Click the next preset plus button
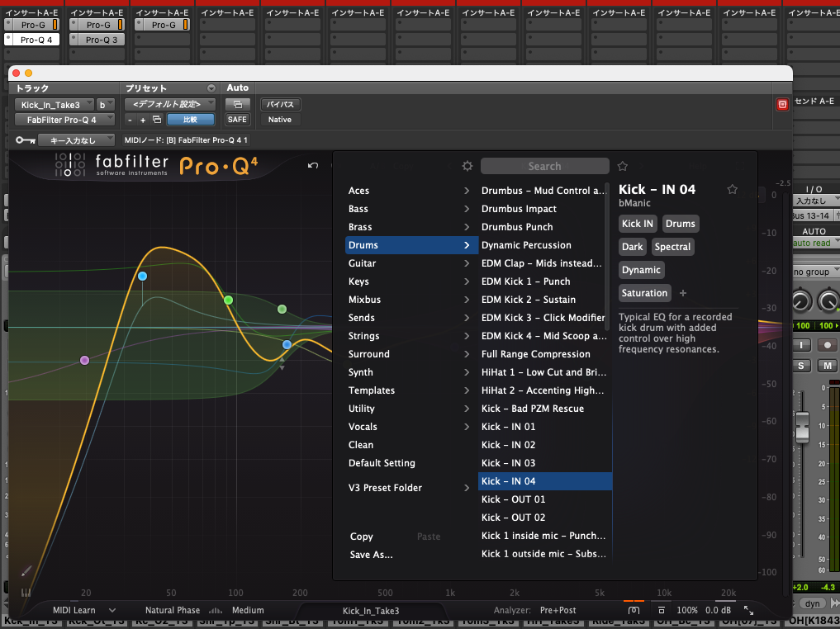This screenshot has height=629, width=840. point(143,120)
